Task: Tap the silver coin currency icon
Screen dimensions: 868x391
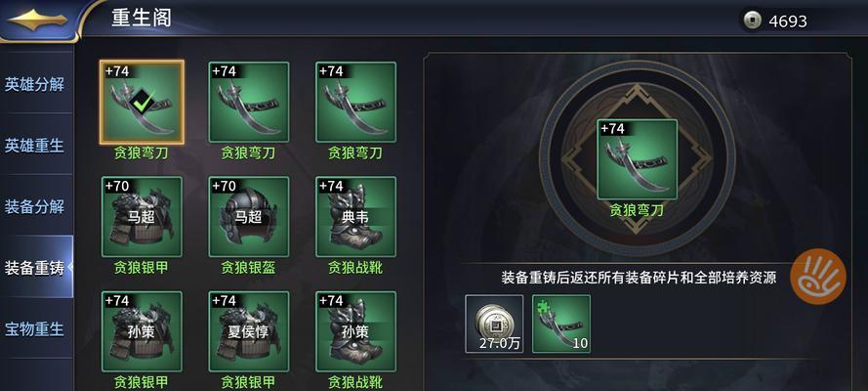Action: point(752,21)
